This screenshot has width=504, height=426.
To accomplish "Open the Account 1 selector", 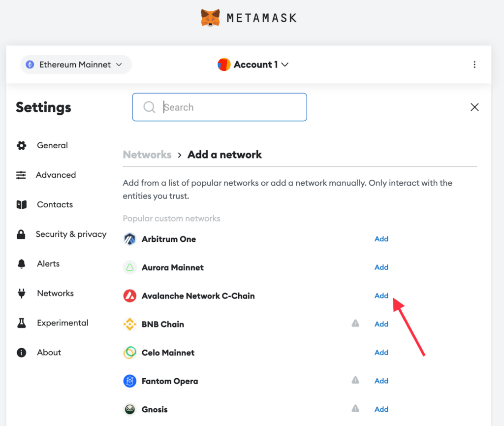I will pos(253,65).
